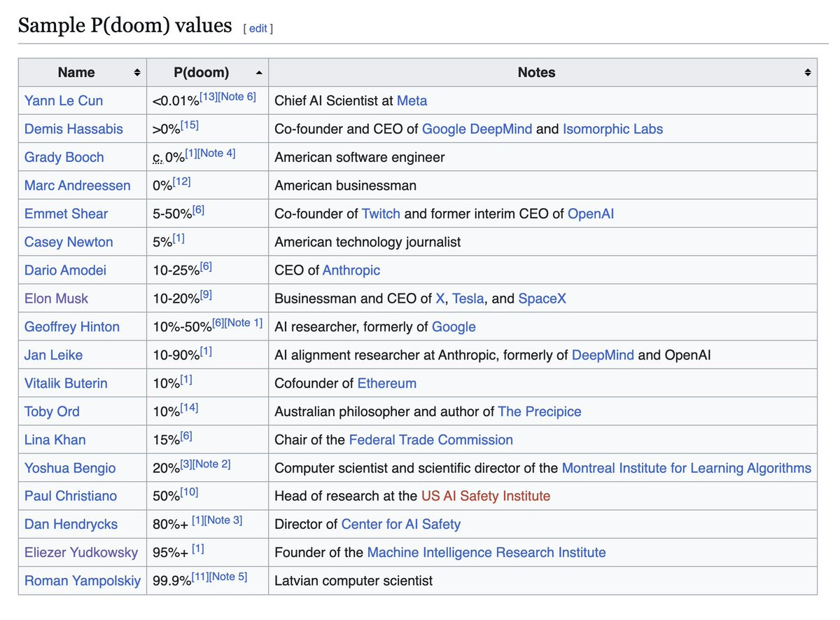Open Yann Le Cun article link
Image resolution: width=840 pixels, height=620 pixels.
(64, 101)
